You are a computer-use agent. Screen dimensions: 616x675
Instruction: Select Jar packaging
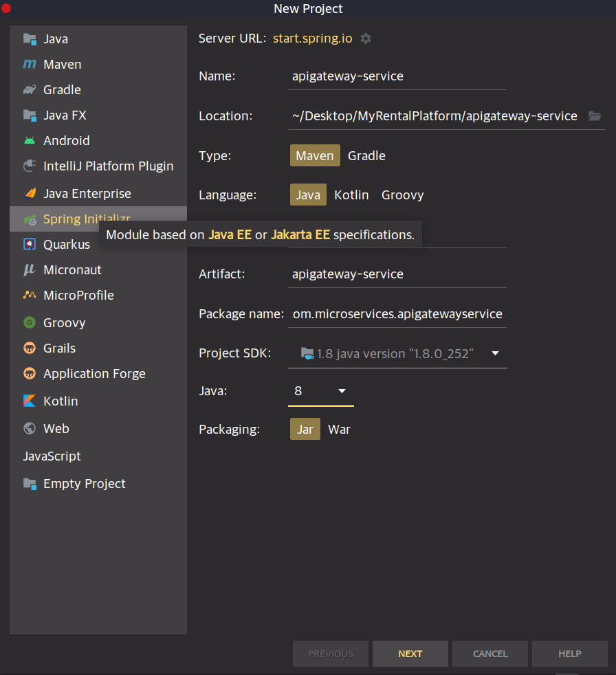click(305, 429)
